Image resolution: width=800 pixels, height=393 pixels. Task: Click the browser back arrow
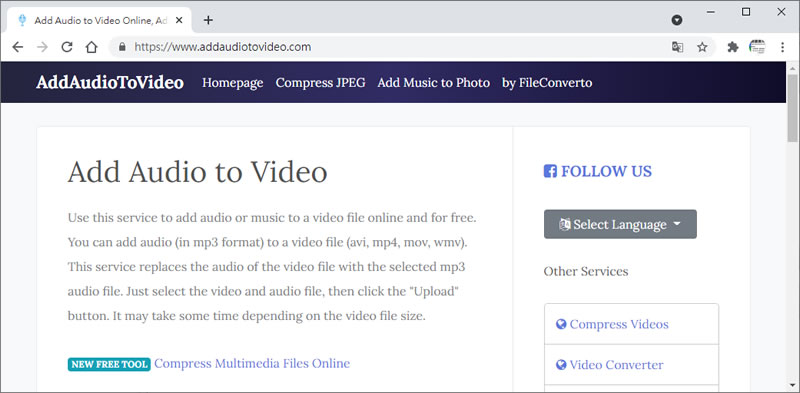click(x=18, y=47)
